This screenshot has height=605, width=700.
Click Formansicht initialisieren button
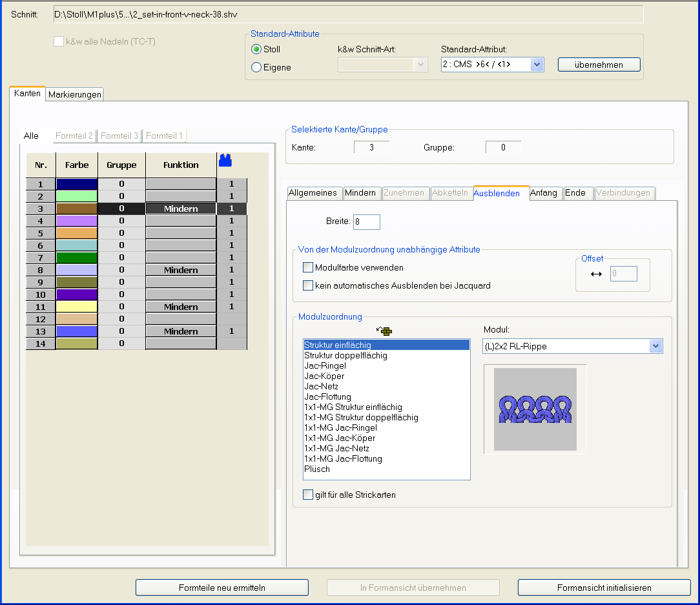click(604, 588)
